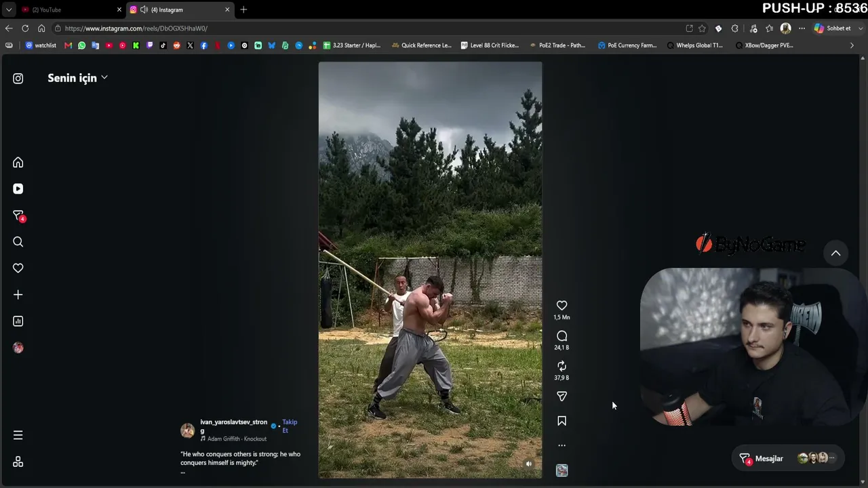Reload the page with refresh icon

coord(25,28)
